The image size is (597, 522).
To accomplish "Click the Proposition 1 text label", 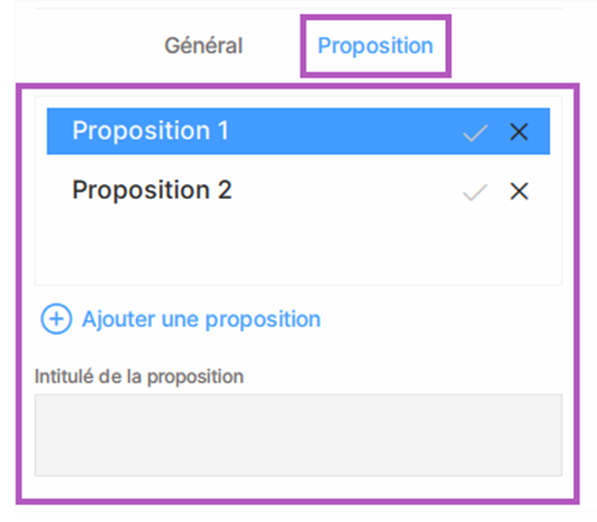I will coord(150,131).
